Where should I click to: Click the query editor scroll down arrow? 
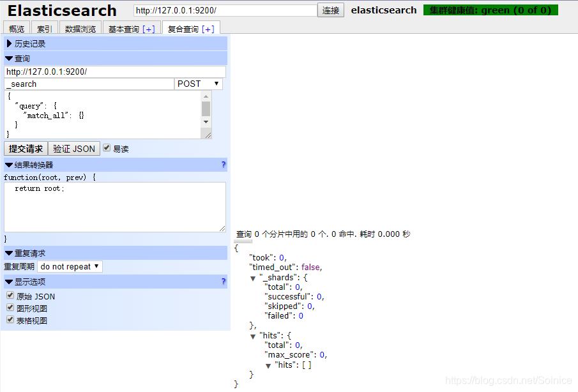point(206,122)
